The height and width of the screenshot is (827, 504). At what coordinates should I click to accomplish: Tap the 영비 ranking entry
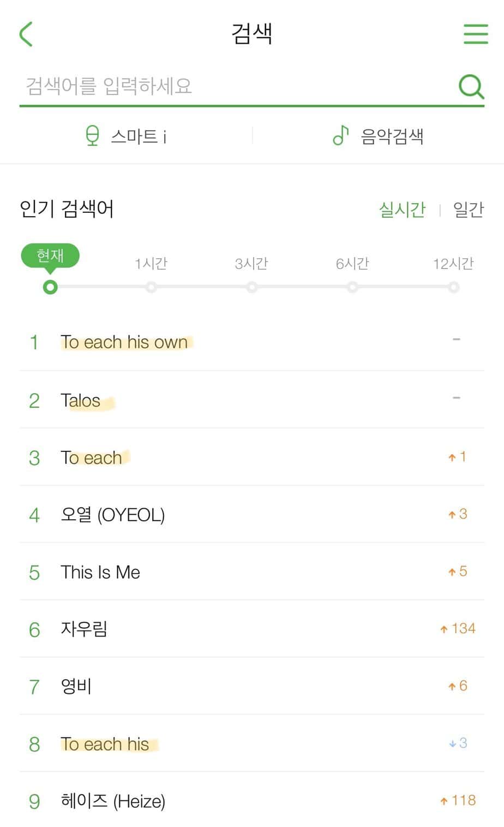pos(76,686)
